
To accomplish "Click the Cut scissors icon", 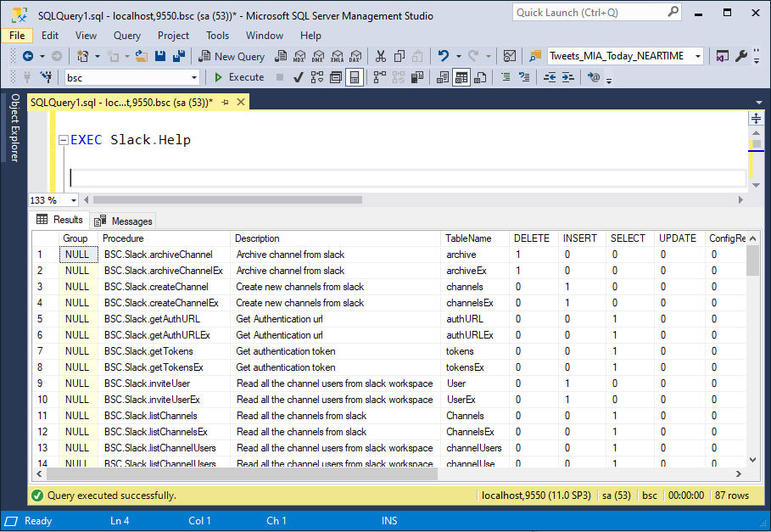I will click(x=381, y=57).
